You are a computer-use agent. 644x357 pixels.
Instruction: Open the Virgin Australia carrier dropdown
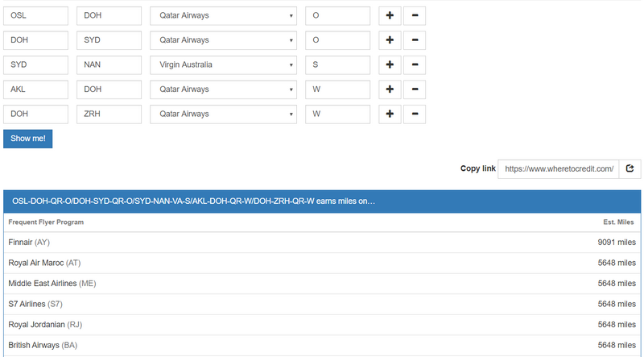(223, 65)
